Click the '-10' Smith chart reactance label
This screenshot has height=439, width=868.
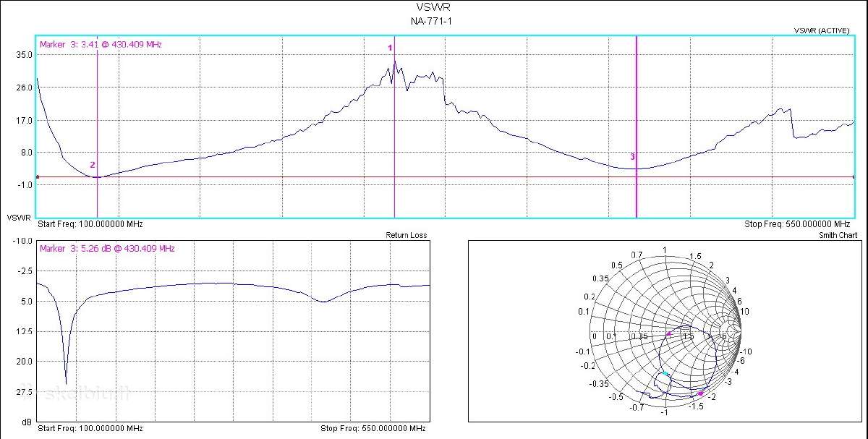point(747,351)
